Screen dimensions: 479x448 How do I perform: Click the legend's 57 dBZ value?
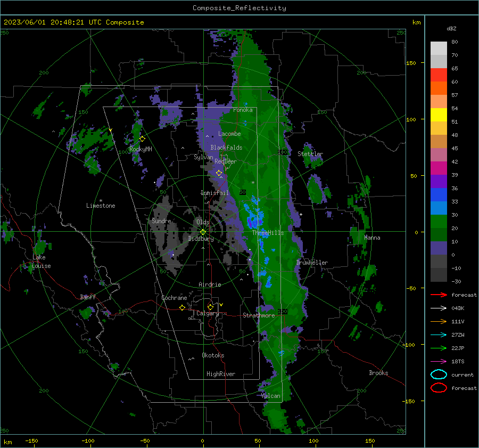tap(455, 95)
